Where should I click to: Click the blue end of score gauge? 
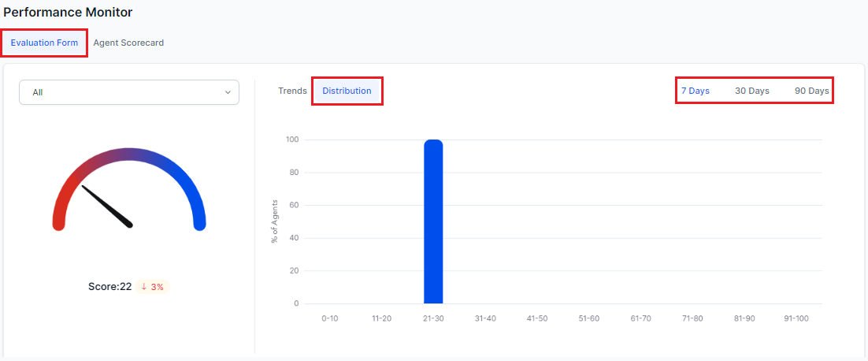199,221
